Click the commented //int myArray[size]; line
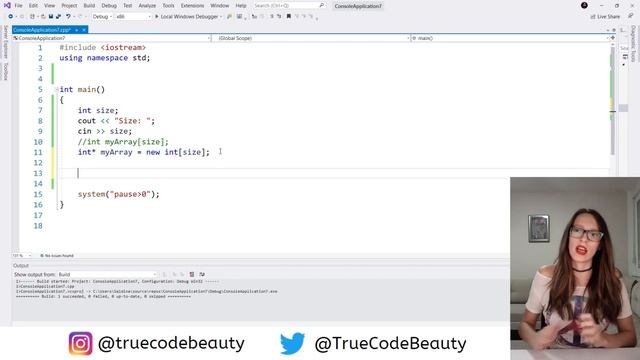The image size is (640, 360). 123,142
